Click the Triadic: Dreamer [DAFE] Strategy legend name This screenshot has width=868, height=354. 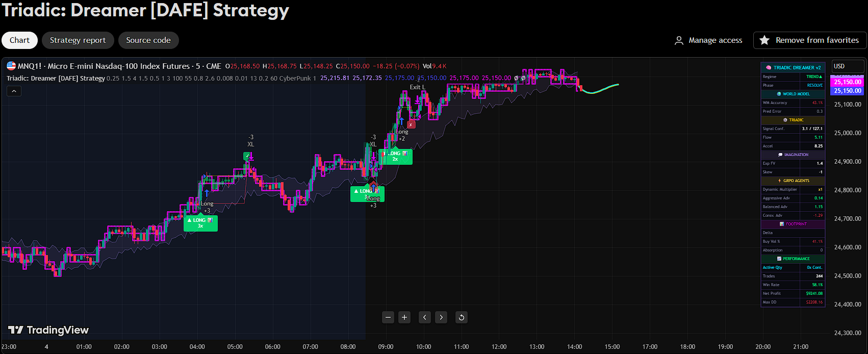(56, 78)
